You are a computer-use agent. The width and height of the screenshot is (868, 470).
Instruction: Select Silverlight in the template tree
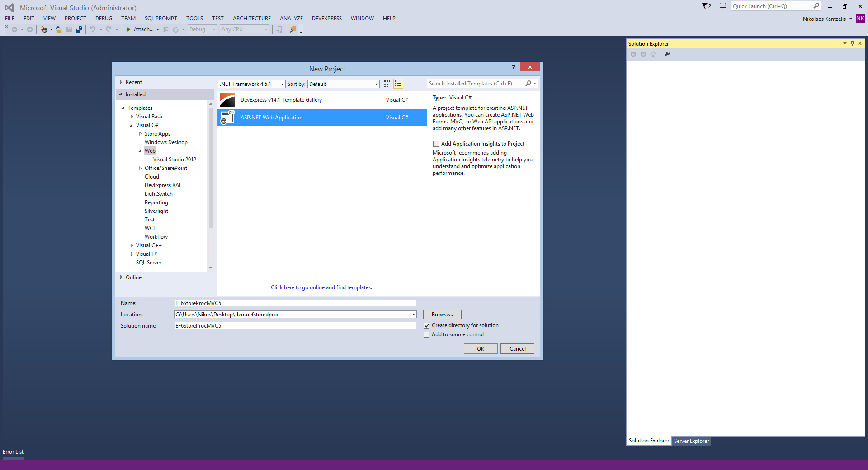coord(156,211)
